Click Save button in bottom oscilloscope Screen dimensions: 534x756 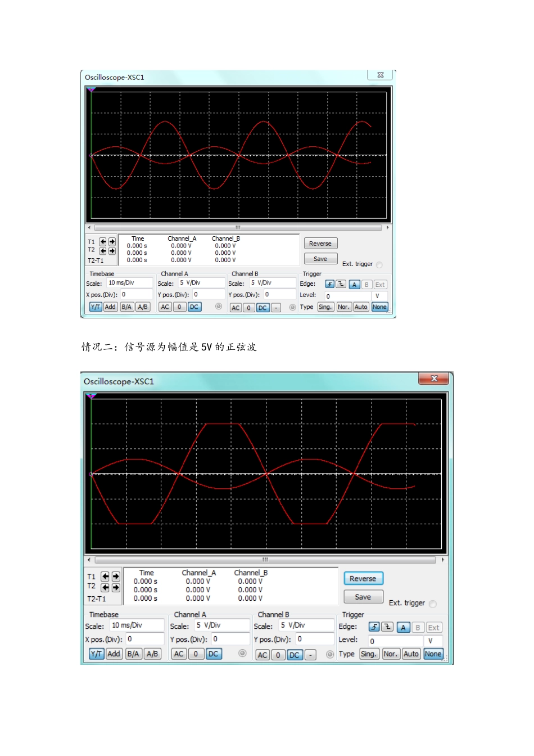(363, 597)
